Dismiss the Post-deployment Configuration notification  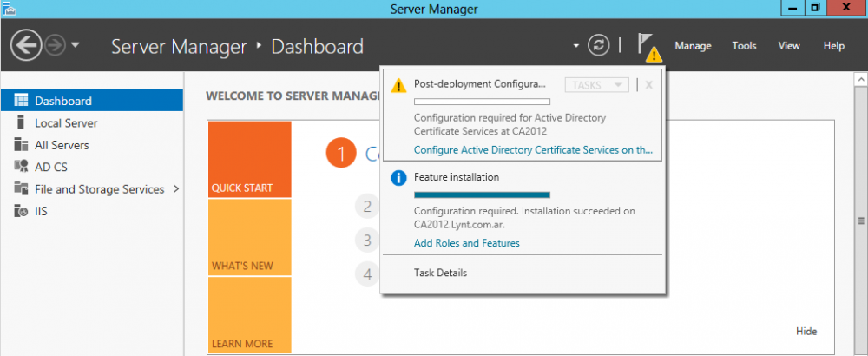pyautogui.click(x=648, y=85)
